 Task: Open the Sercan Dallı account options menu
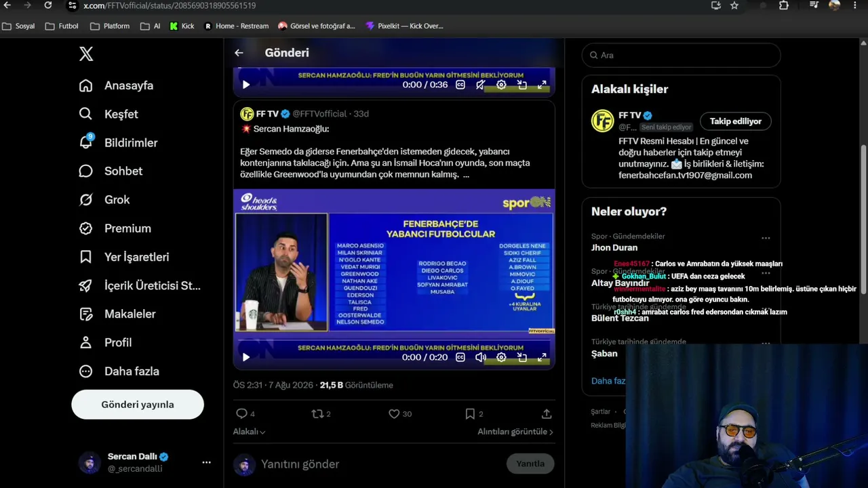(206, 462)
